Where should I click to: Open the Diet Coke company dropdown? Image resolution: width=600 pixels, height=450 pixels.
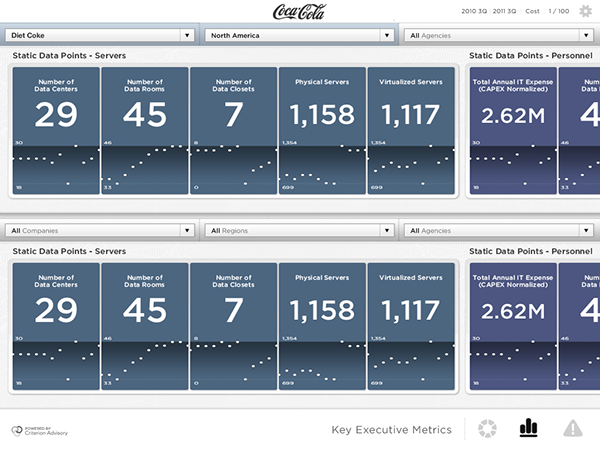point(99,35)
